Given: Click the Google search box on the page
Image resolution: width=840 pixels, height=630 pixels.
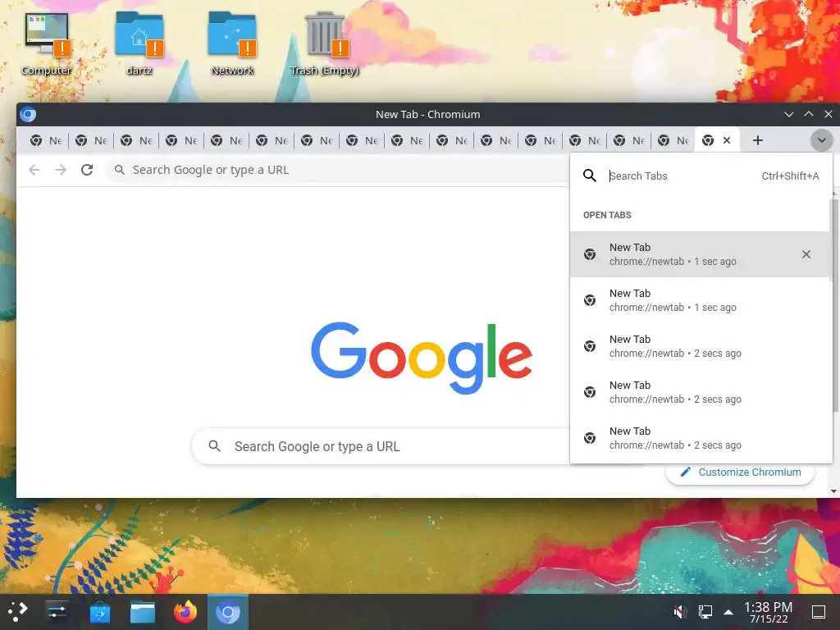Looking at the screenshot, I should [x=381, y=446].
